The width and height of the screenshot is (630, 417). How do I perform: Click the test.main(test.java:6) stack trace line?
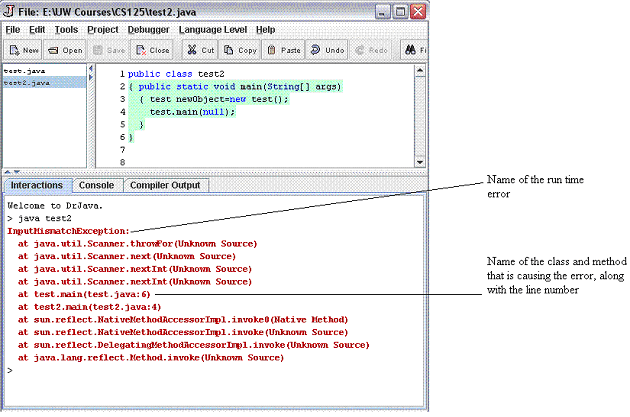click(x=89, y=294)
